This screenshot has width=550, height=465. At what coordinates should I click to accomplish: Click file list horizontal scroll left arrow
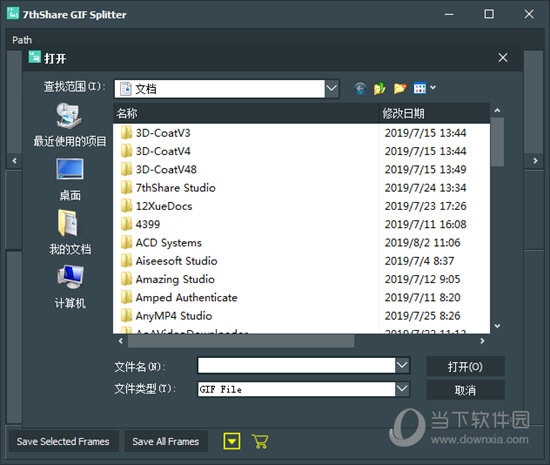[x=121, y=341]
